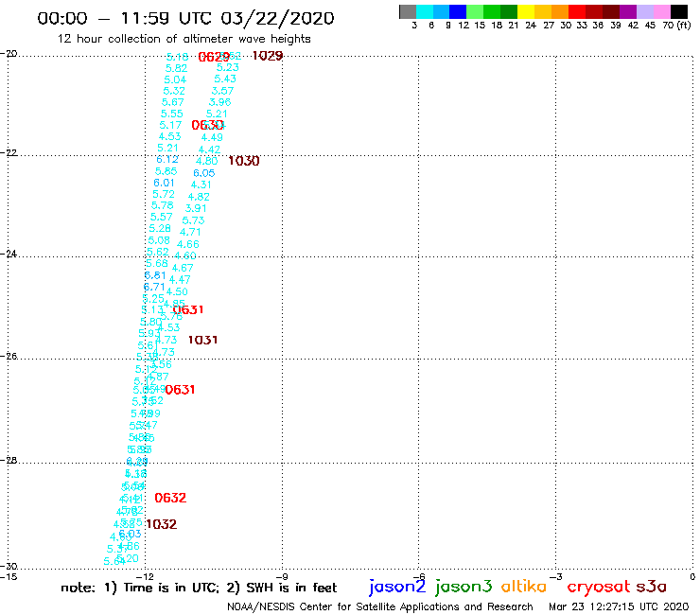Select the maroon '1031' time stamp

[x=202, y=340]
